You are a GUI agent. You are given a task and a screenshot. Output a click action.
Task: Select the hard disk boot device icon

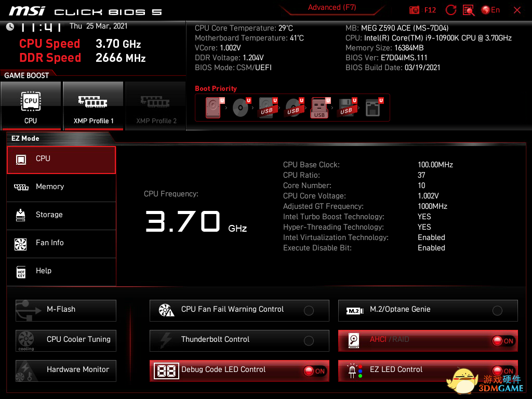coord(214,108)
